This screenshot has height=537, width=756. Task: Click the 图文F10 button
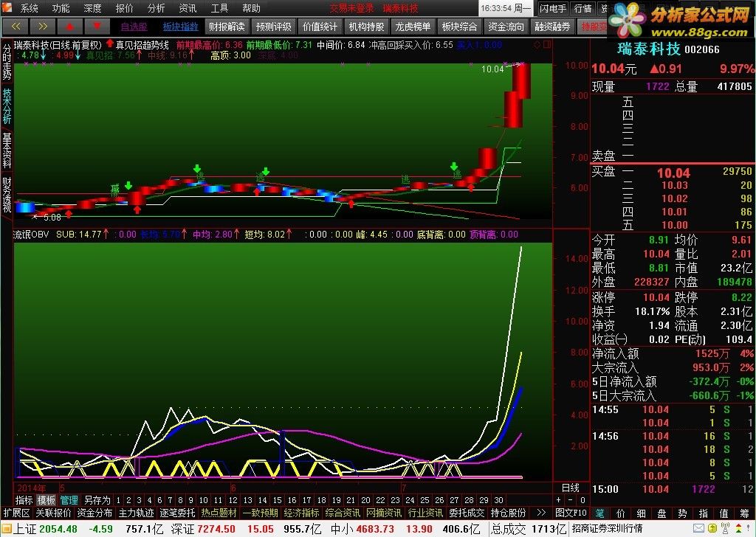571,513
